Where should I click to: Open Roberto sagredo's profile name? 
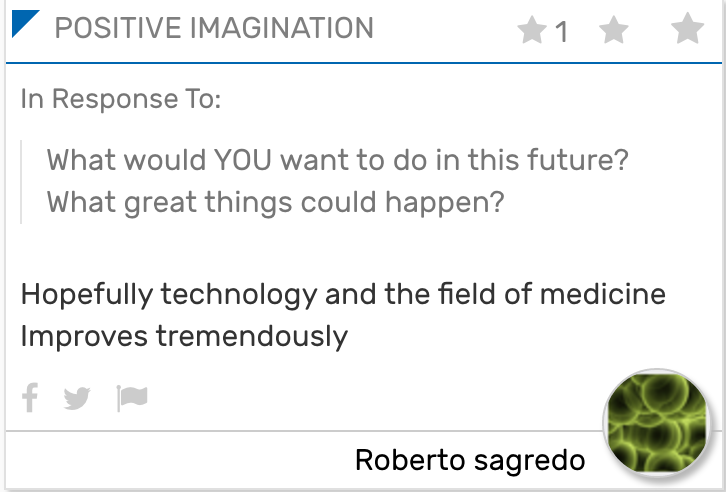pyautogui.click(x=470, y=460)
